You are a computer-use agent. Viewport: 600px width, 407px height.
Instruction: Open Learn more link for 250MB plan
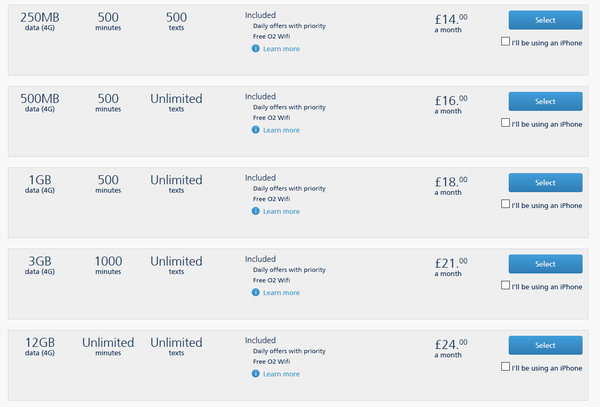tap(281, 49)
